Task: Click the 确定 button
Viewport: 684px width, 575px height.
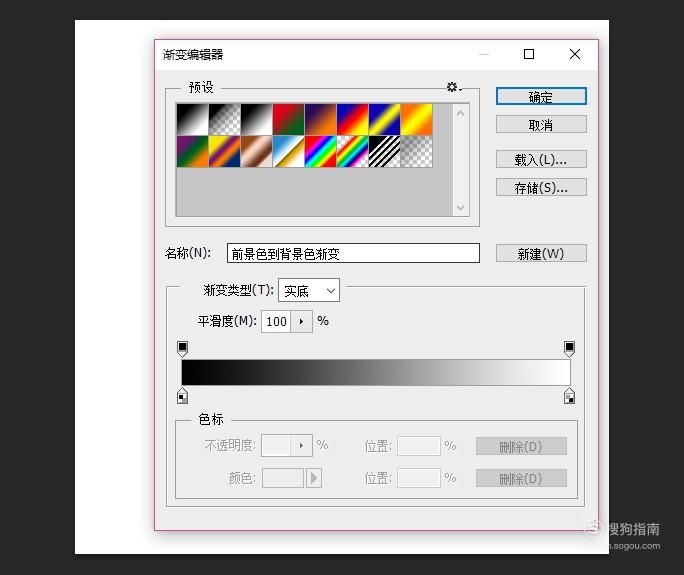Action: [541, 96]
